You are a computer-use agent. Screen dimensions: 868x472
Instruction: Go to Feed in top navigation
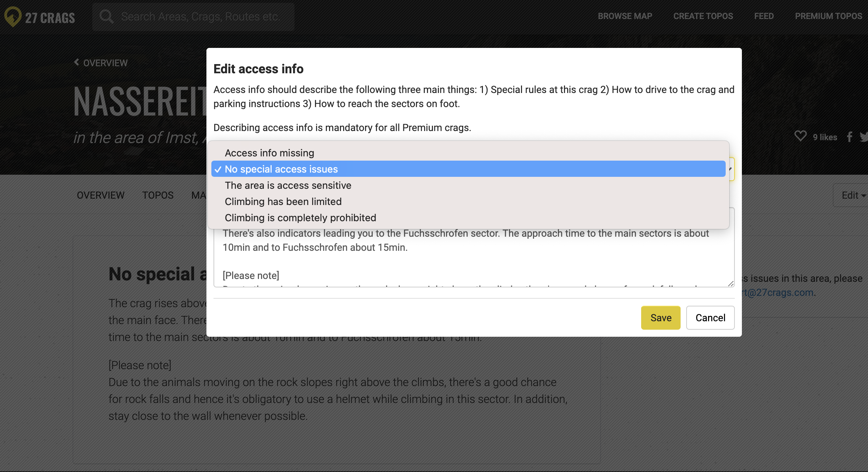pyautogui.click(x=764, y=16)
